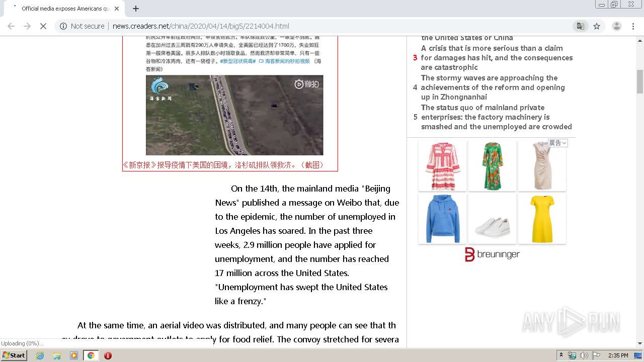Open volume speaker tray icon
Image resolution: width=644 pixels, height=362 pixels.
point(584,355)
